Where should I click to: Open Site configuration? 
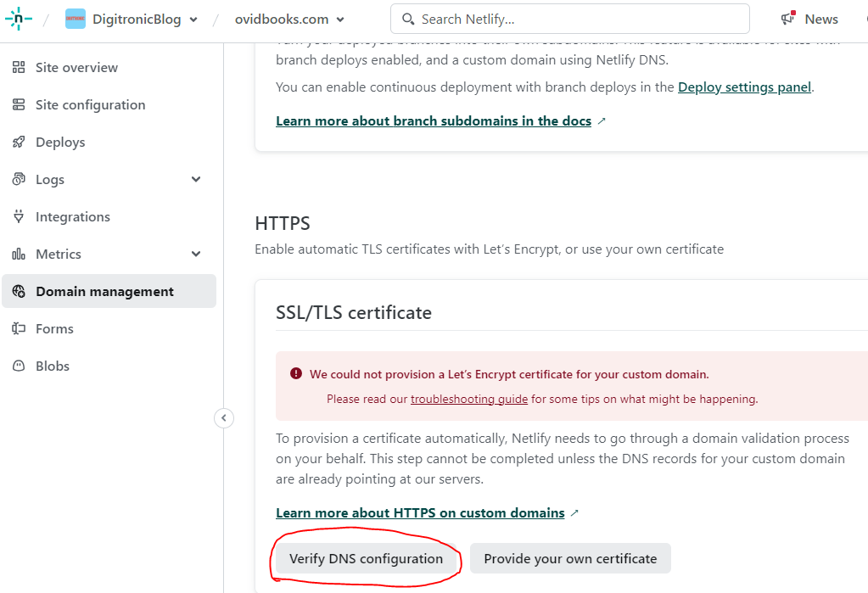coord(90,104)
